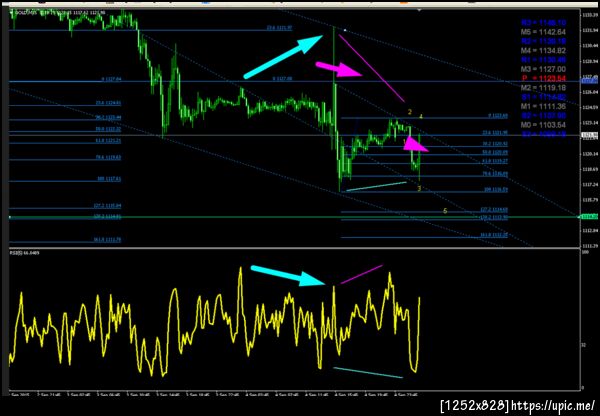Click the M2 = 1119.18 pivot label
600x416 pixels.
(x=543, y=88)
